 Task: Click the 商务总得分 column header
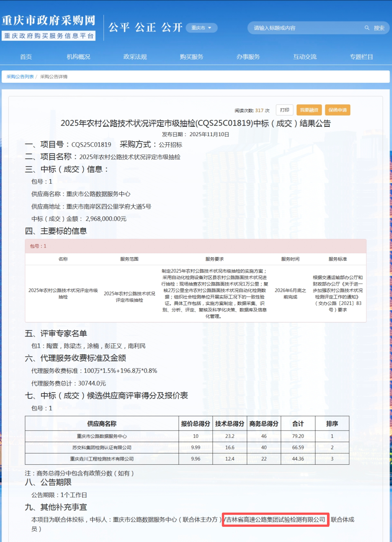pyautogui.click(x=264, y=424)
